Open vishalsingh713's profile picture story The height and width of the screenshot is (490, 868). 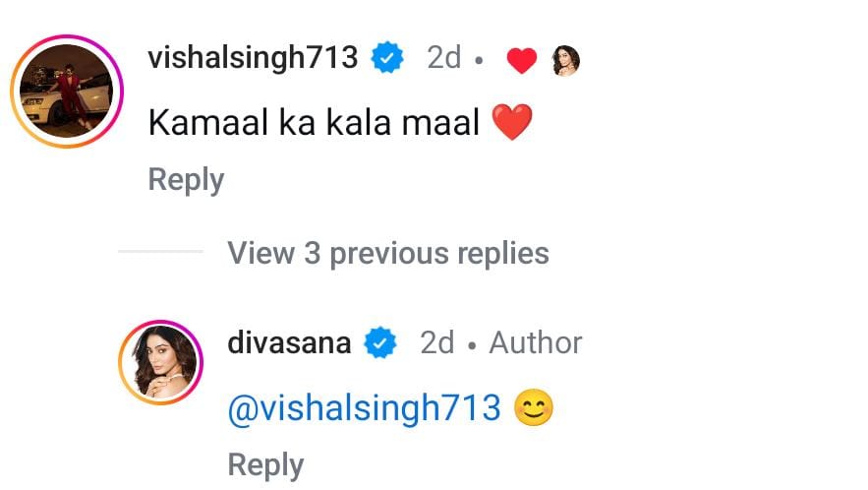click(x=67, y=92)
